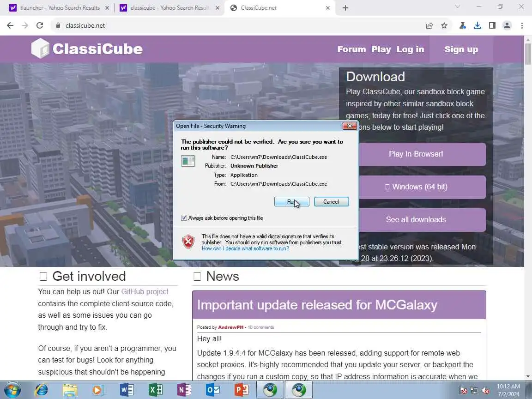This screenshot has height=399, width=532.
Task: Toggle Chrome side panel icon
Action: [492, 25]
